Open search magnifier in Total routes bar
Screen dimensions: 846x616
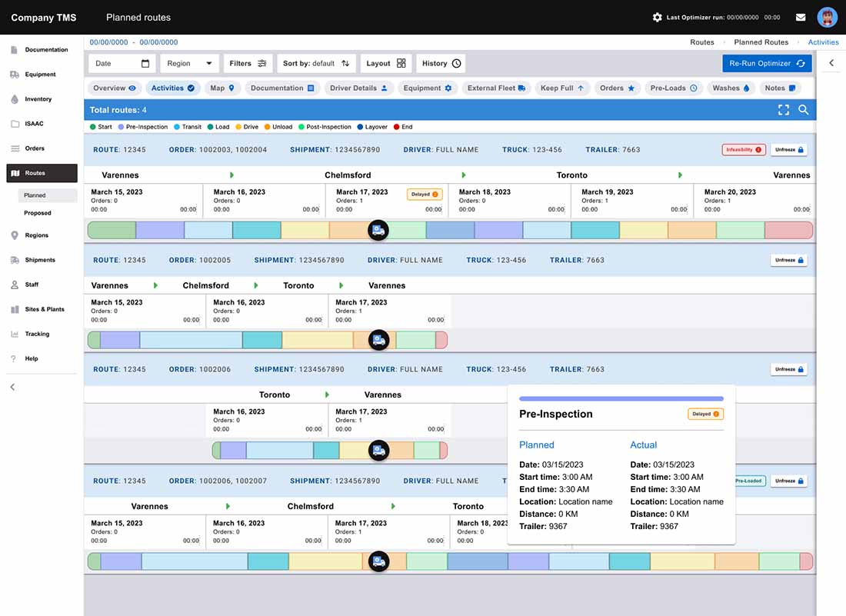[804, 110]
